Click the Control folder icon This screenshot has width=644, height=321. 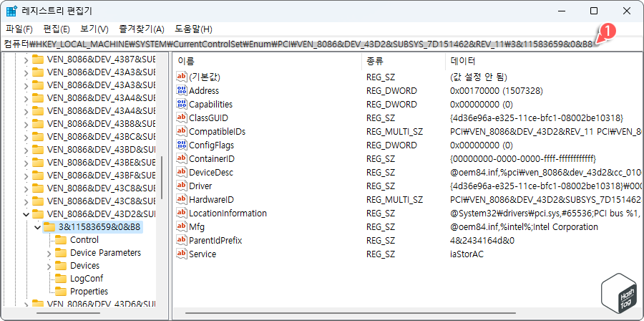tap(61, 239)
